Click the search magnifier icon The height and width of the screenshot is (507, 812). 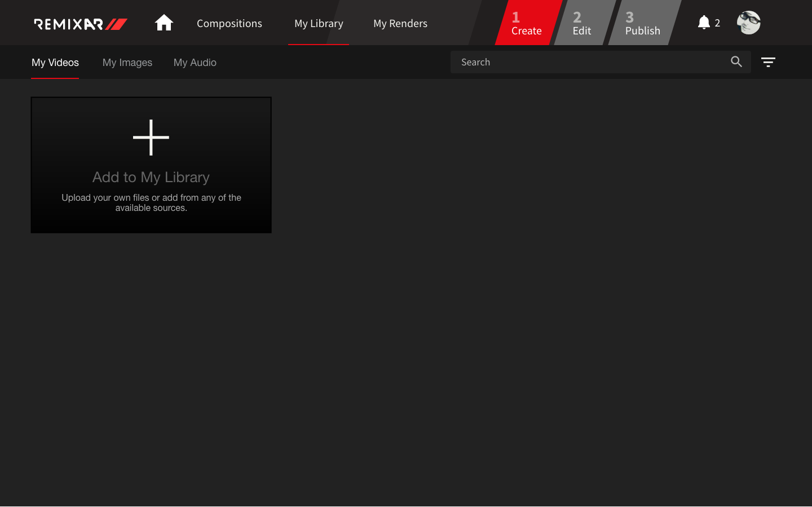(736, 62)
